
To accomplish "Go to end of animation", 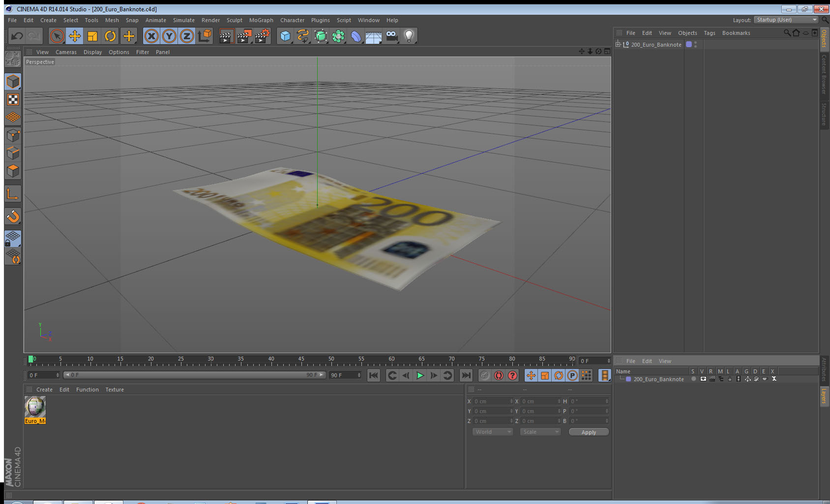I will (466, 375).
